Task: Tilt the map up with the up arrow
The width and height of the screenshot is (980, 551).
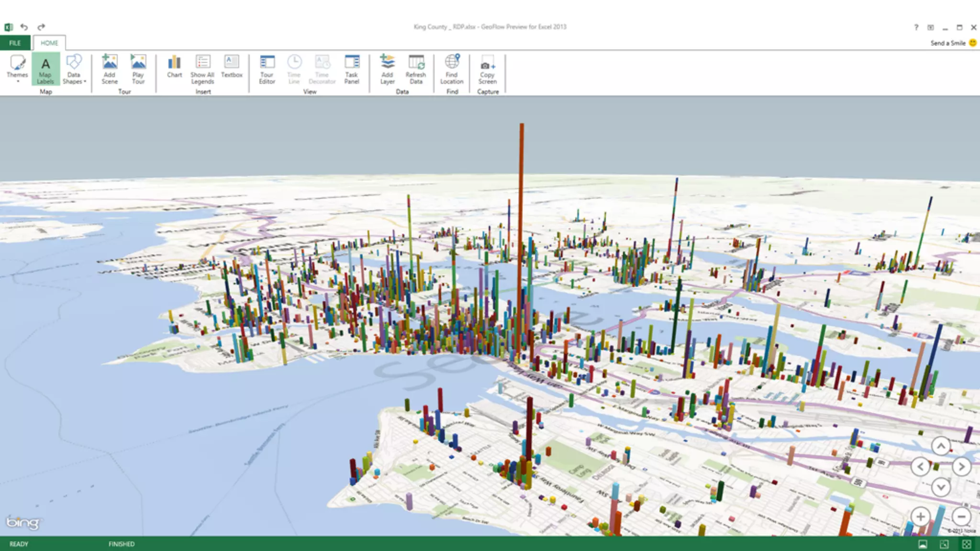Action: (941, 446)
